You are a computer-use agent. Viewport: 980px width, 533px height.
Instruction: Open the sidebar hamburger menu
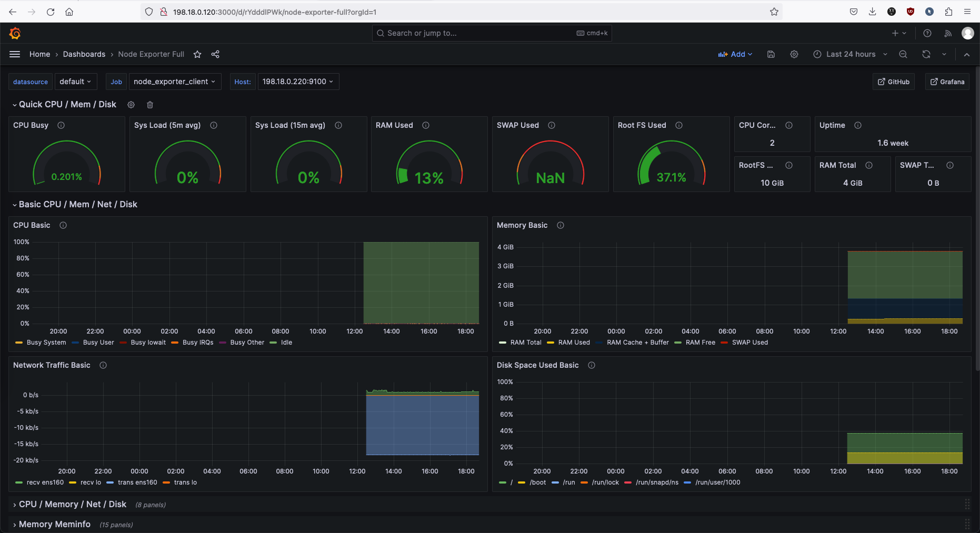tap(15, 54)
